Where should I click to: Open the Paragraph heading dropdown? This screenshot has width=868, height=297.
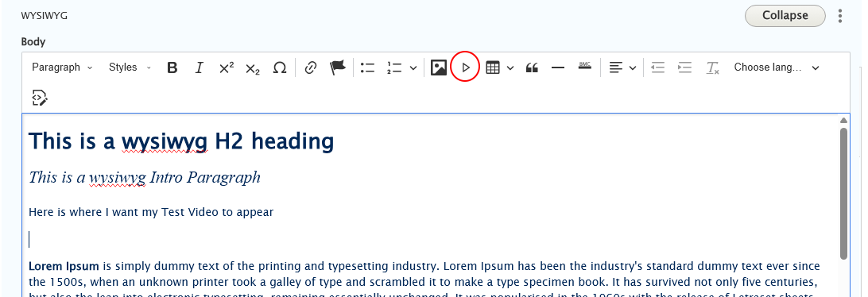click(x=62, y=67)
